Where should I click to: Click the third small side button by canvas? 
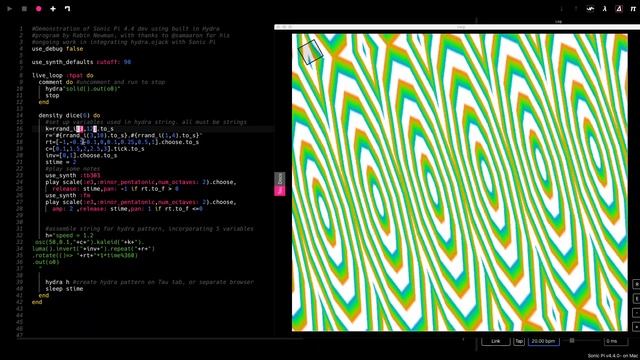coord(636,313)
